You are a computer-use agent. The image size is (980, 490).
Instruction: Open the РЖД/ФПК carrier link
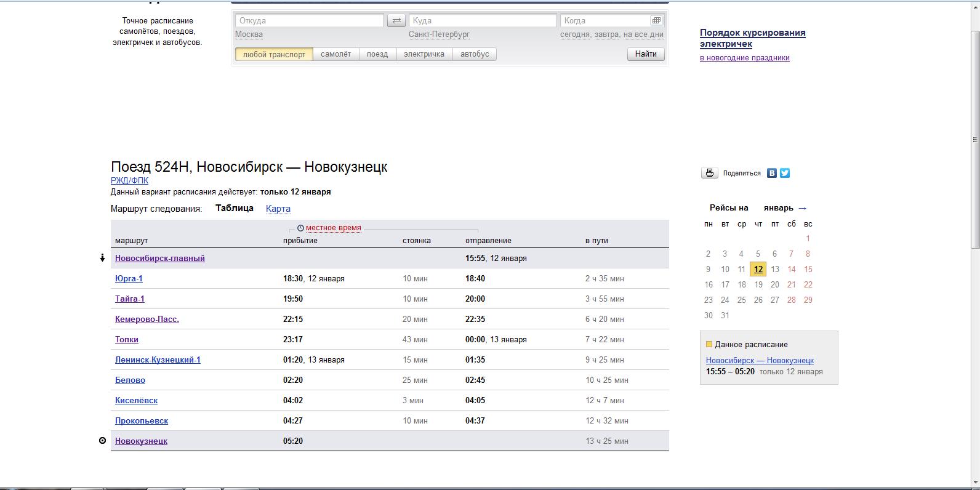tap(129, 180)
